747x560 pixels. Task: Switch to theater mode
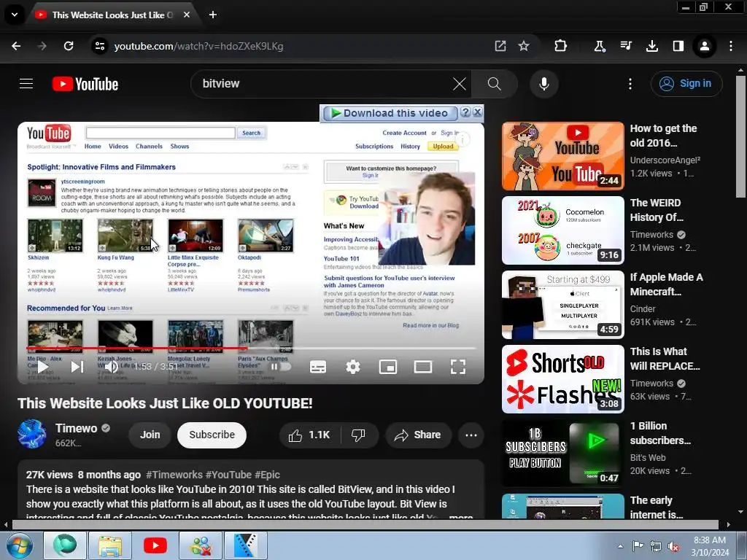point(422,367)
